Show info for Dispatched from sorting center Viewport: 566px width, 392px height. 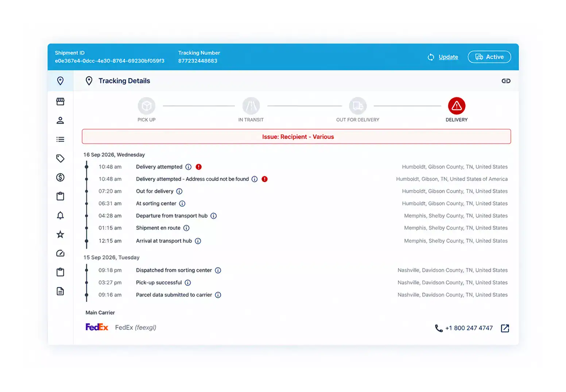point(218,271)
